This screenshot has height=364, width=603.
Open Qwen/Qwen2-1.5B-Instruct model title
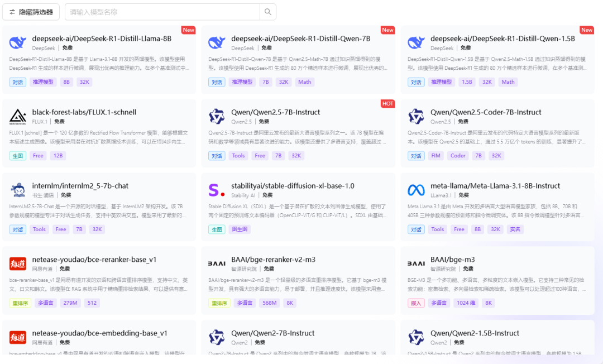pos(475,333)
